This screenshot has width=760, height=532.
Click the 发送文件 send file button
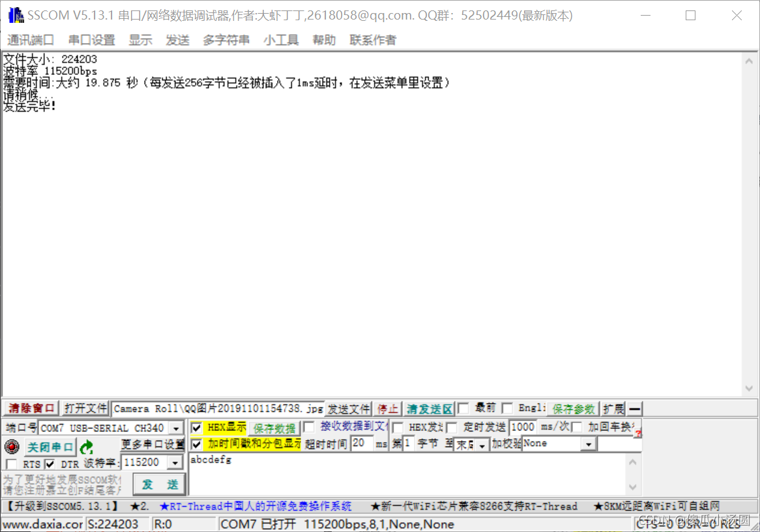(x=349, y=409)
